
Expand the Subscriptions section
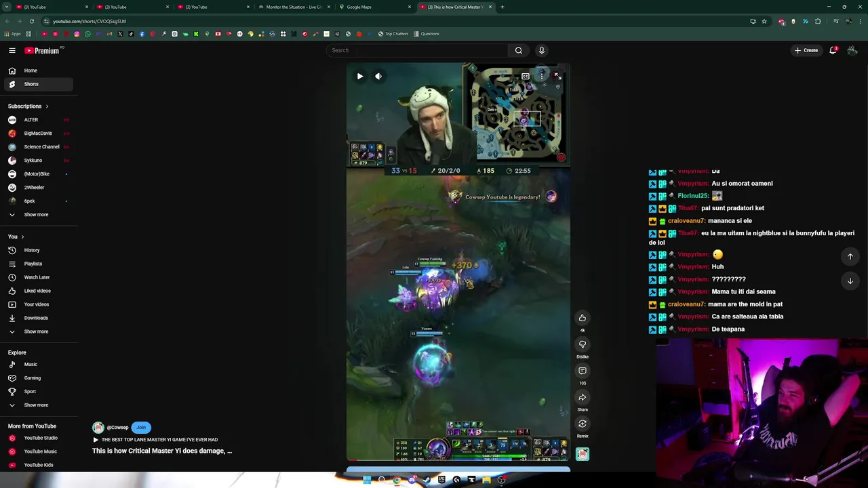28,106
